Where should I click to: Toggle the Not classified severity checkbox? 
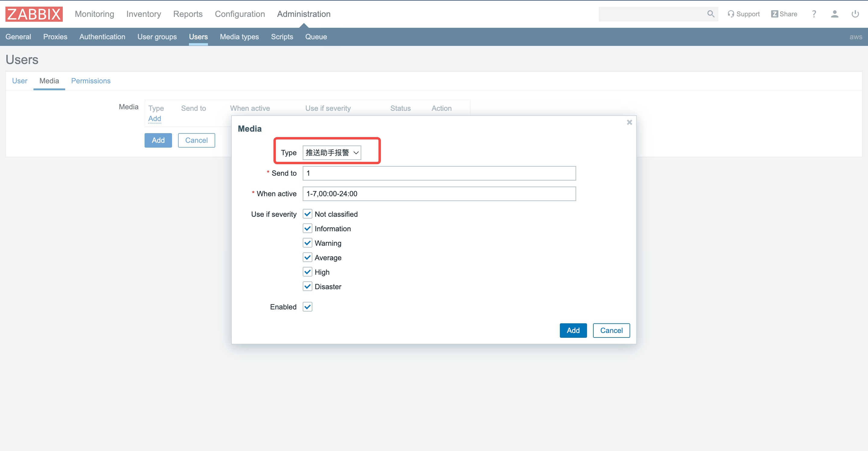(307, 214)
